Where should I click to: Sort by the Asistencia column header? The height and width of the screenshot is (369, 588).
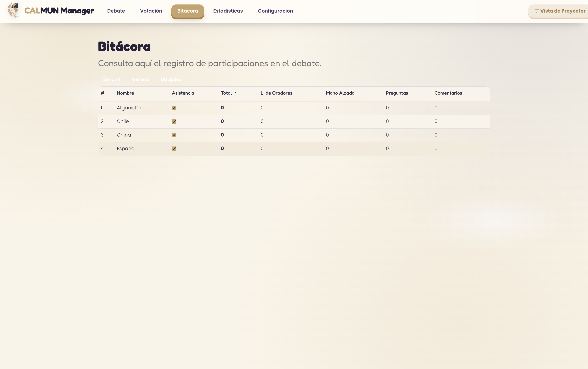coord(183,93)
